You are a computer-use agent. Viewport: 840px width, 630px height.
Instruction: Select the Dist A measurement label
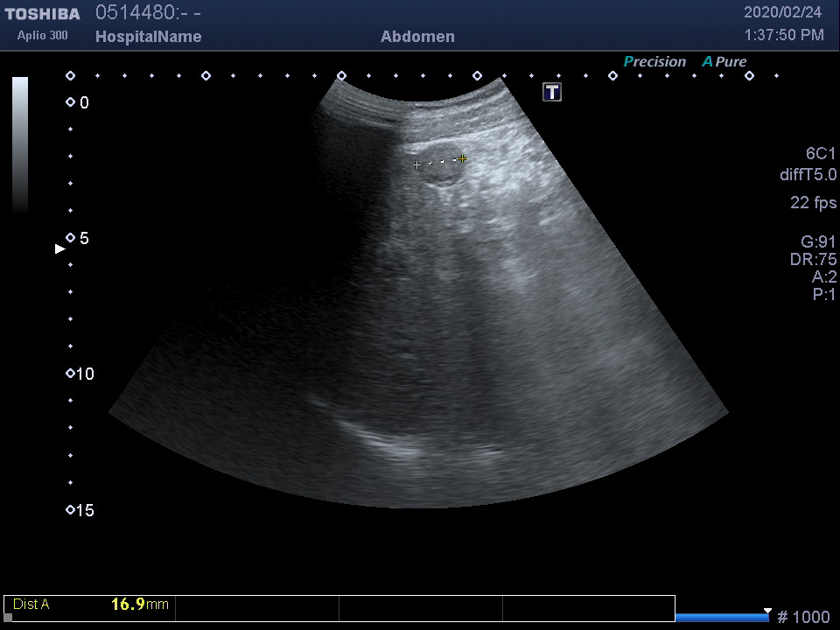coord(31,604)
